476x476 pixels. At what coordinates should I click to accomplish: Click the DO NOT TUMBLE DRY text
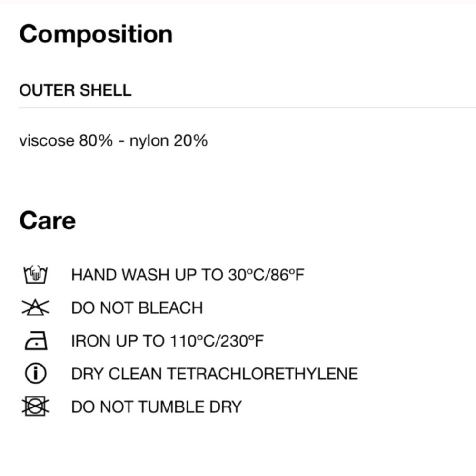coord(157,407)
